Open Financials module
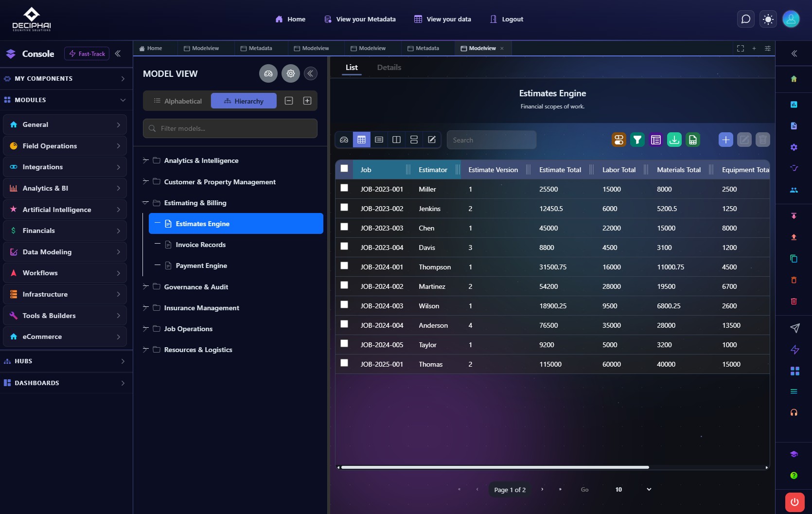 pos(65,230)
